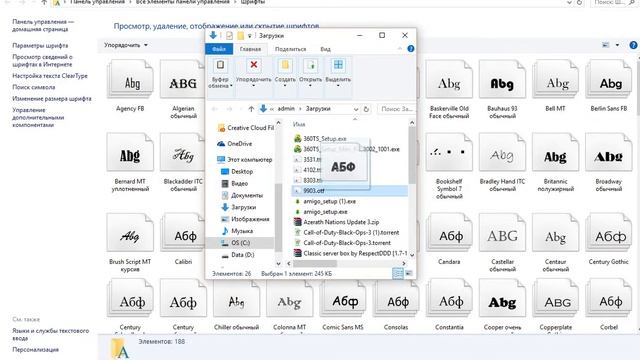Open Изменение размера шрифта link
640x360 pixels.
click(52, 99)
